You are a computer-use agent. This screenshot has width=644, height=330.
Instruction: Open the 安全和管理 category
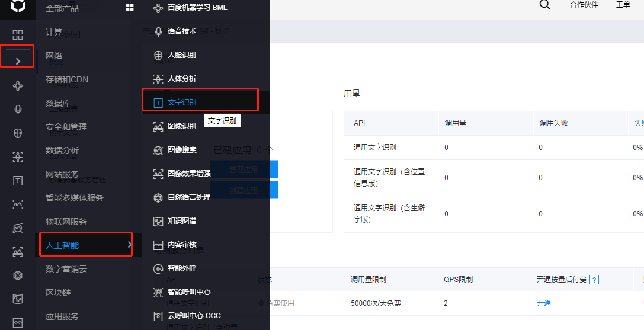(x=66, y=127)
